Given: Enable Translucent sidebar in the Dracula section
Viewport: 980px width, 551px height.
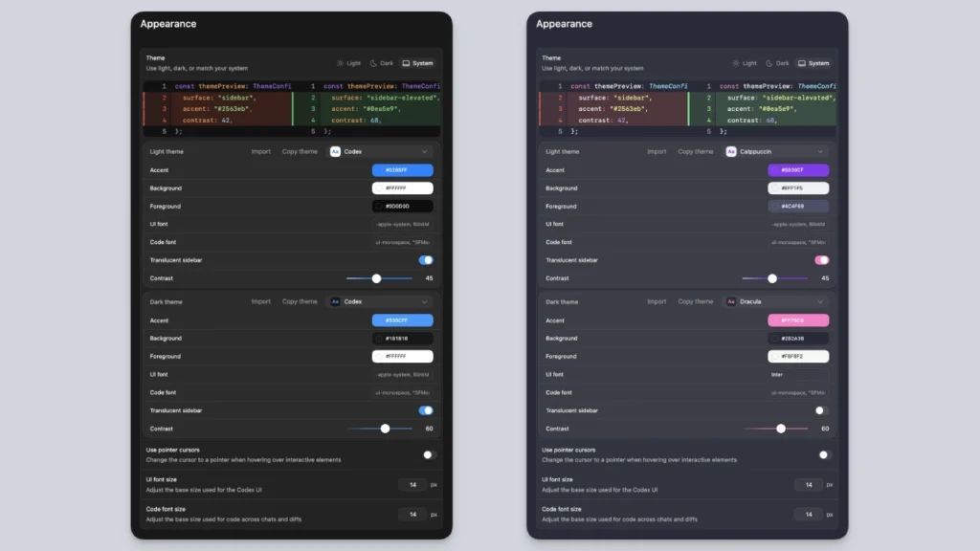Looking at the screenshot, I should [x=821, y=410].
